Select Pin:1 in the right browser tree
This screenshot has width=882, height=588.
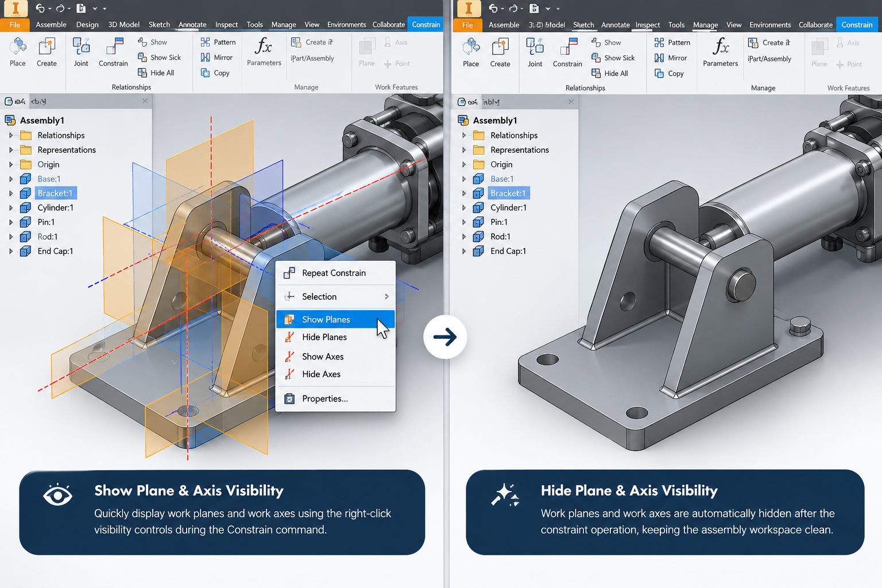(499, 222)
